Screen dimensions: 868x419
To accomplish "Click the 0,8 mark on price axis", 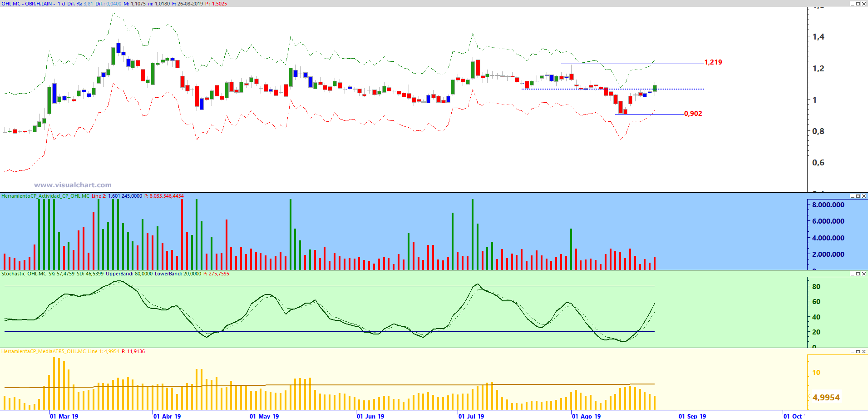I will click(x=819, y=131).
